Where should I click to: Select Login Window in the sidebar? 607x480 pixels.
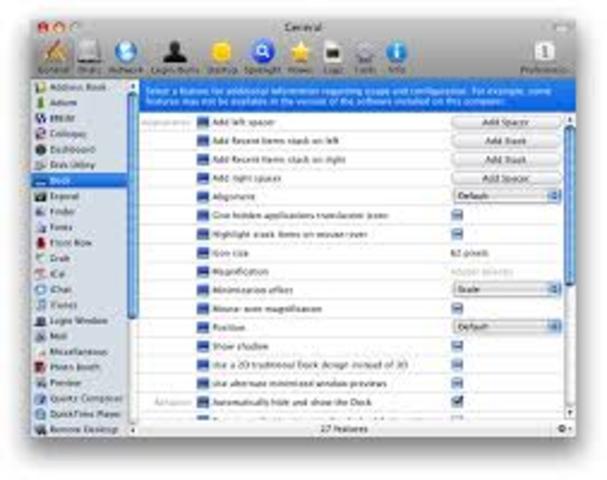click(79, 321)
